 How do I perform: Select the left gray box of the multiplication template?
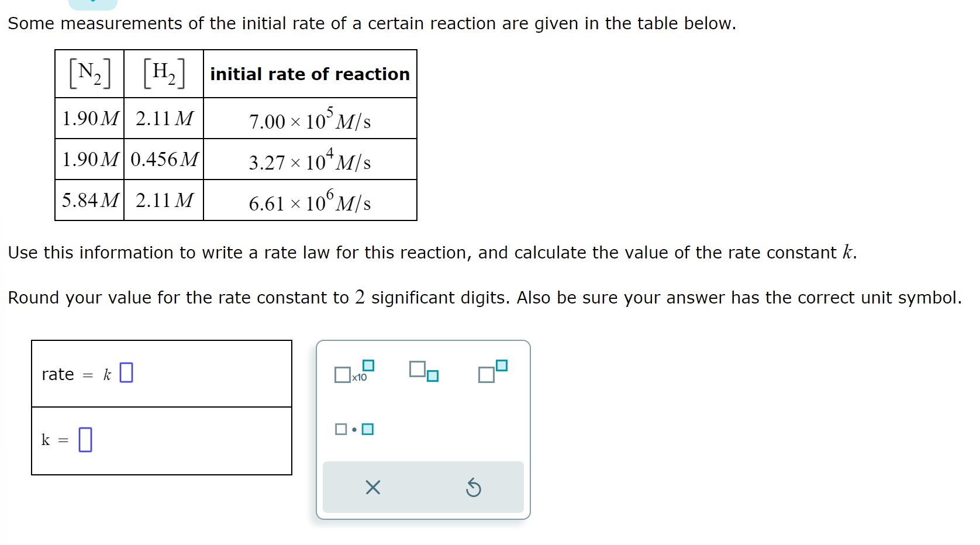tap(340, 430)
